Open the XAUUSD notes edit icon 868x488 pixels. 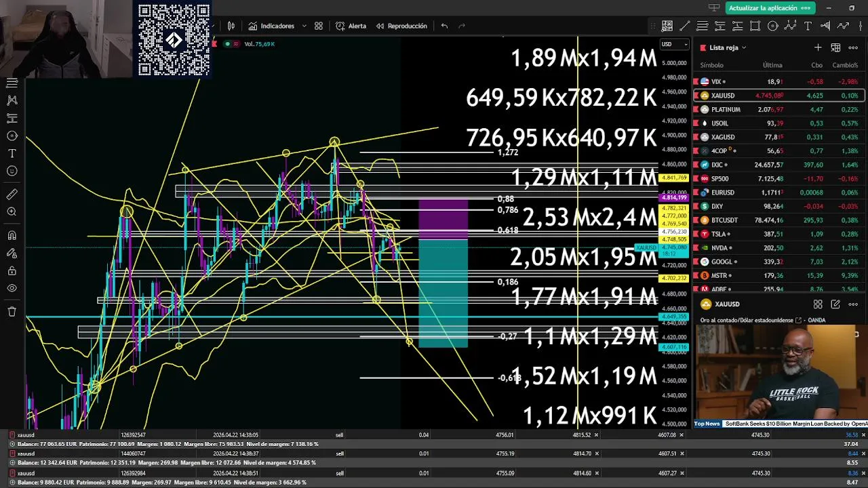click(x=835, y=304)
